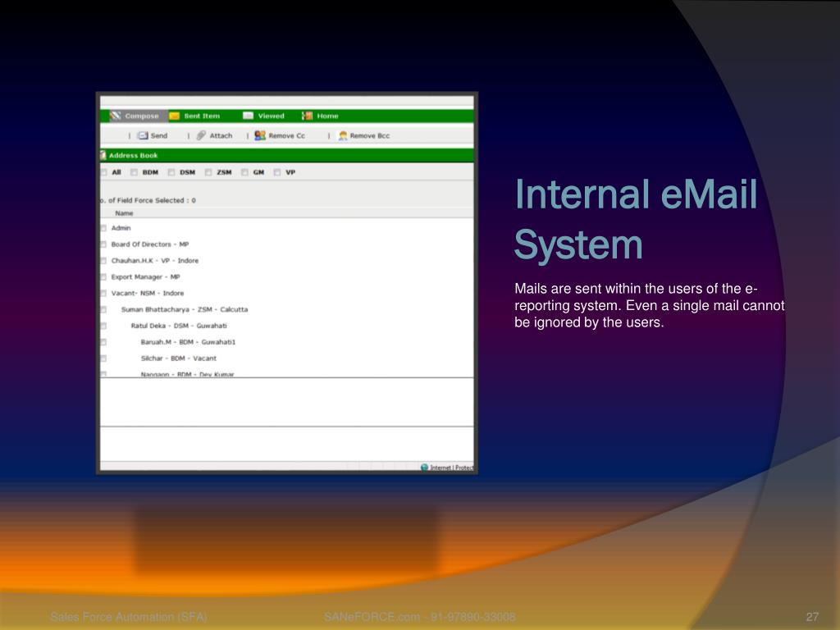Click Remove Cc button label

[286, 135]
